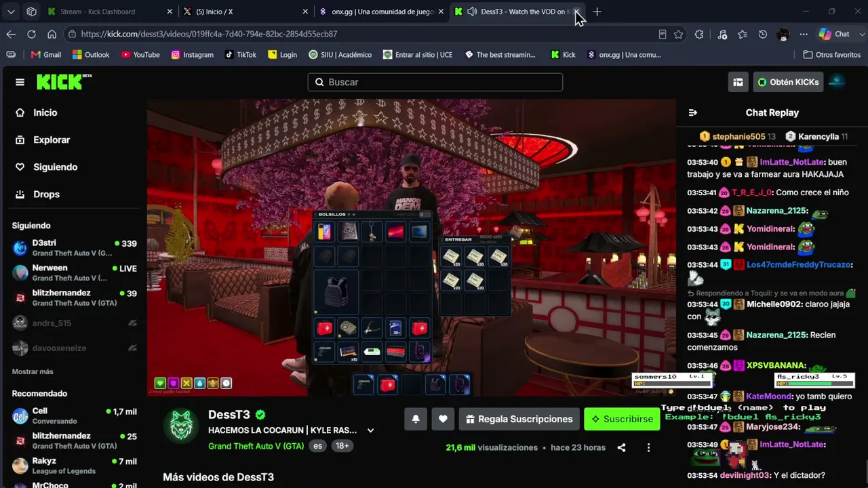Open the media control music icon
The width and height of the screenshot is (868, 488).
click(722, 34)
